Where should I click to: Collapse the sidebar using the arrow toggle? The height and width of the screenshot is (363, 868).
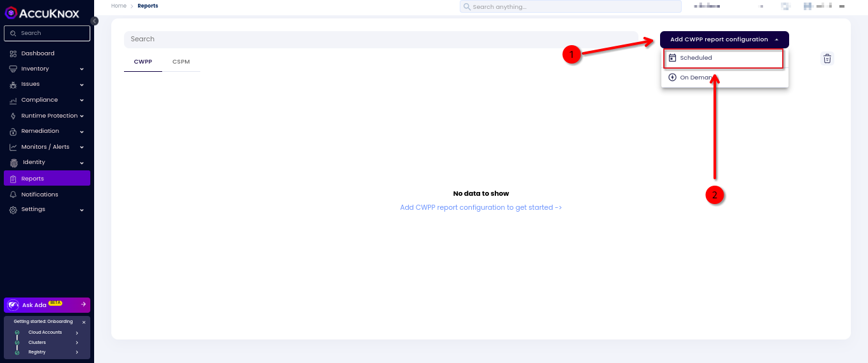pyautogui.click(x=94, y=21)
